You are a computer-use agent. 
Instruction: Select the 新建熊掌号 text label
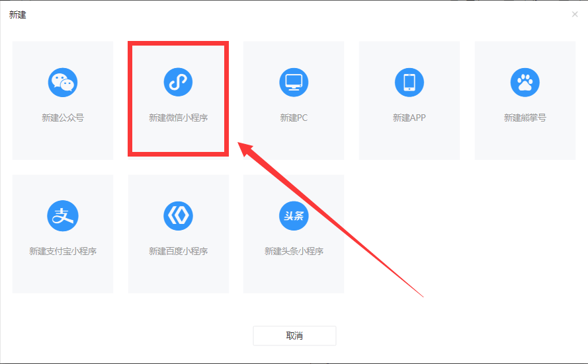click(x=525, y=118)
